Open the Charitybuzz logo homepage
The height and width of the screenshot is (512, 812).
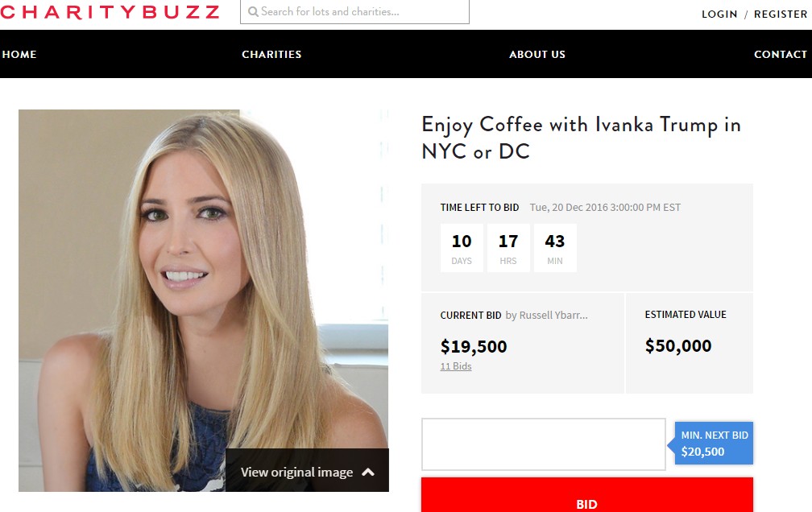click(x=110, y=12)
